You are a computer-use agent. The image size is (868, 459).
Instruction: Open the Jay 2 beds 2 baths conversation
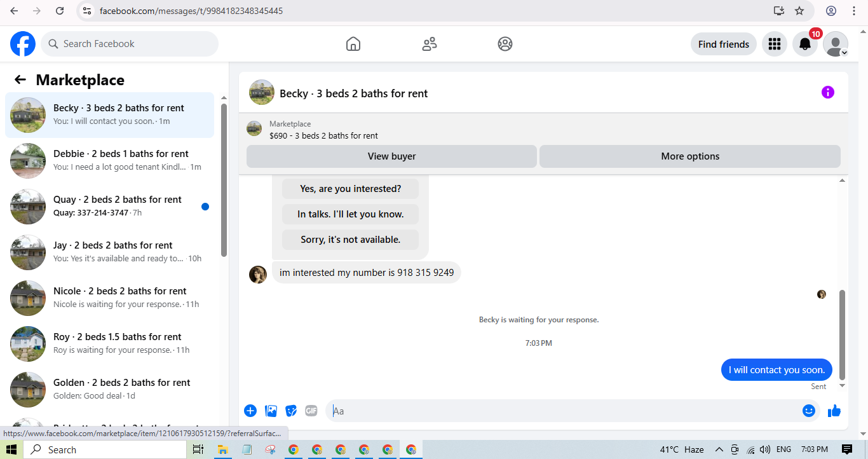click(x=109, y=252)
